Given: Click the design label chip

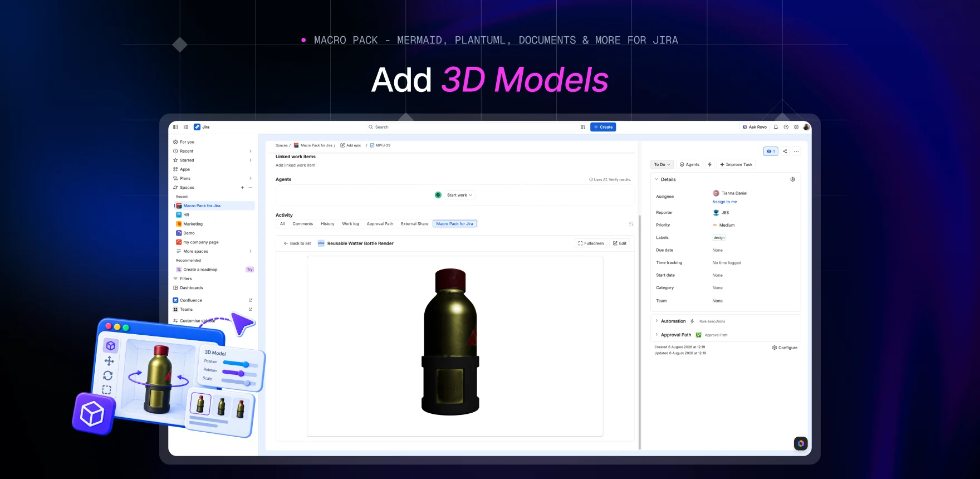Looking at the screenshot, I should pos(719,238).
